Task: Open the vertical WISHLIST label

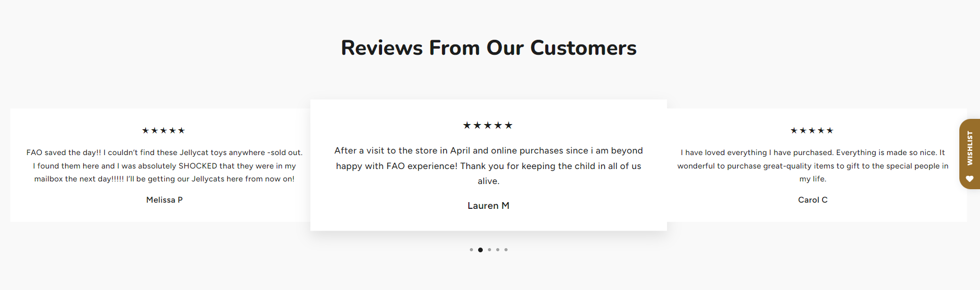Action: point(970,148)
